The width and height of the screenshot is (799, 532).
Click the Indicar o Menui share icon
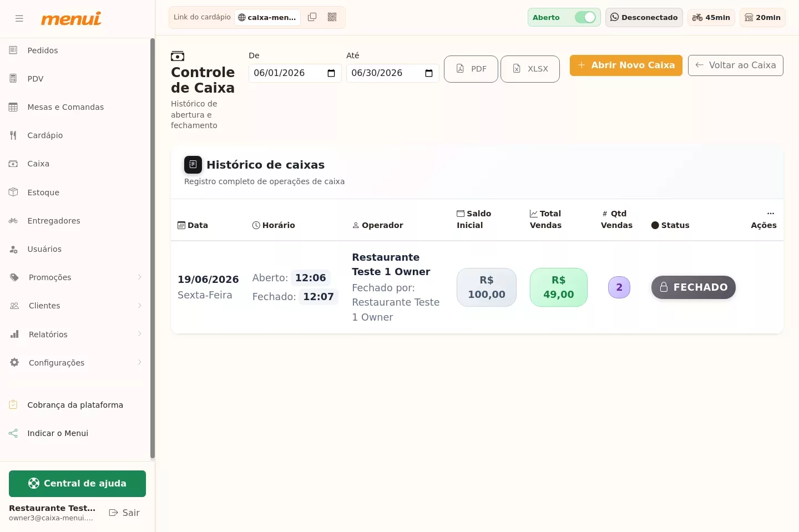[13, 433]
